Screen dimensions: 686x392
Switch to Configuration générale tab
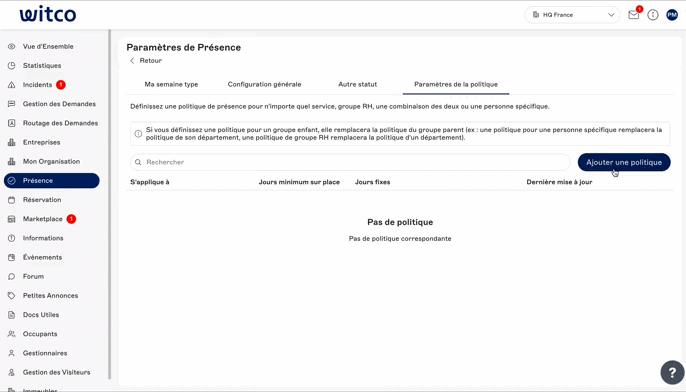pos(264,84)
